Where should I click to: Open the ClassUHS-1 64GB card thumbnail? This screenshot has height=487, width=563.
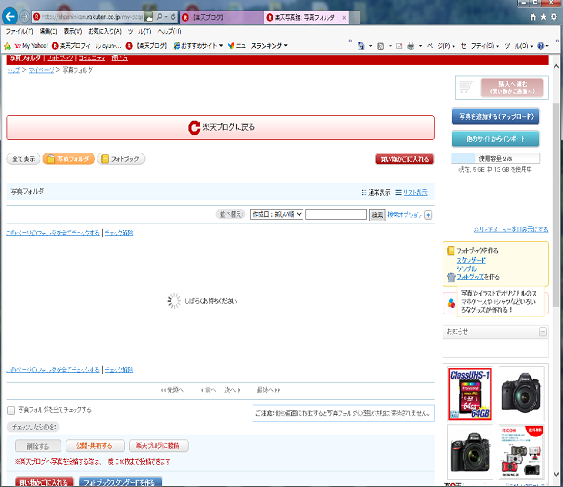tap(470, 394)
